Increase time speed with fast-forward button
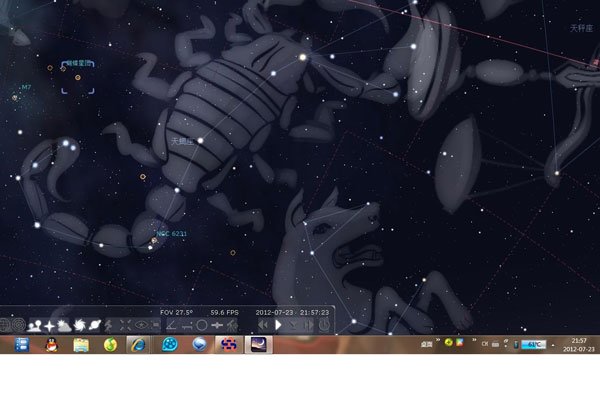Viewport: 600px width, 400px height. click(309, 325)
